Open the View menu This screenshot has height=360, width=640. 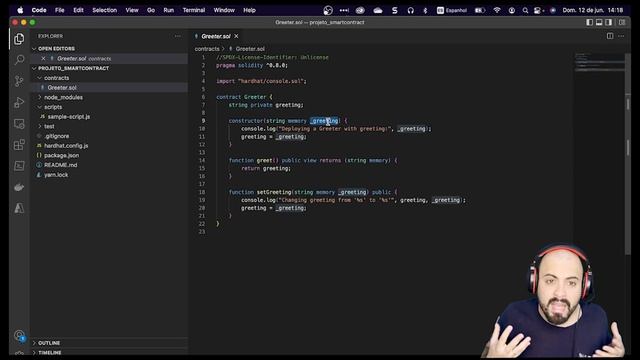click(x=132, y=10)
